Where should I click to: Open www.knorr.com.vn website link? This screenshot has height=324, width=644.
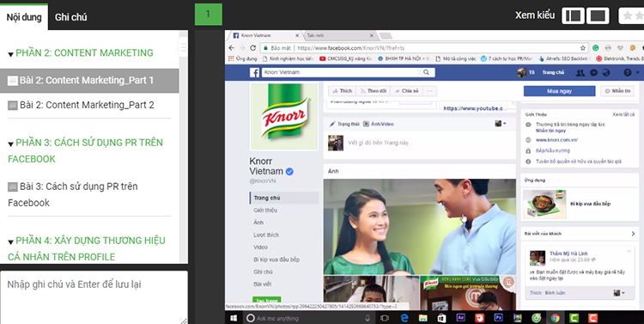(x=556, y=140)
